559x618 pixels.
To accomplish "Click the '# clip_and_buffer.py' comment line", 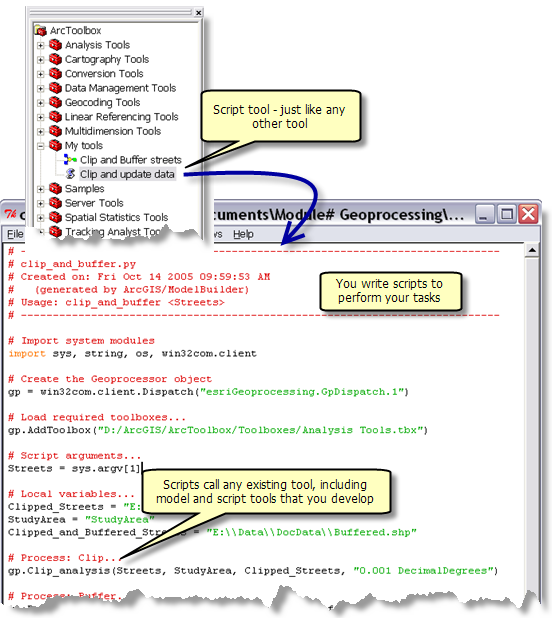I will pos(72,264).
